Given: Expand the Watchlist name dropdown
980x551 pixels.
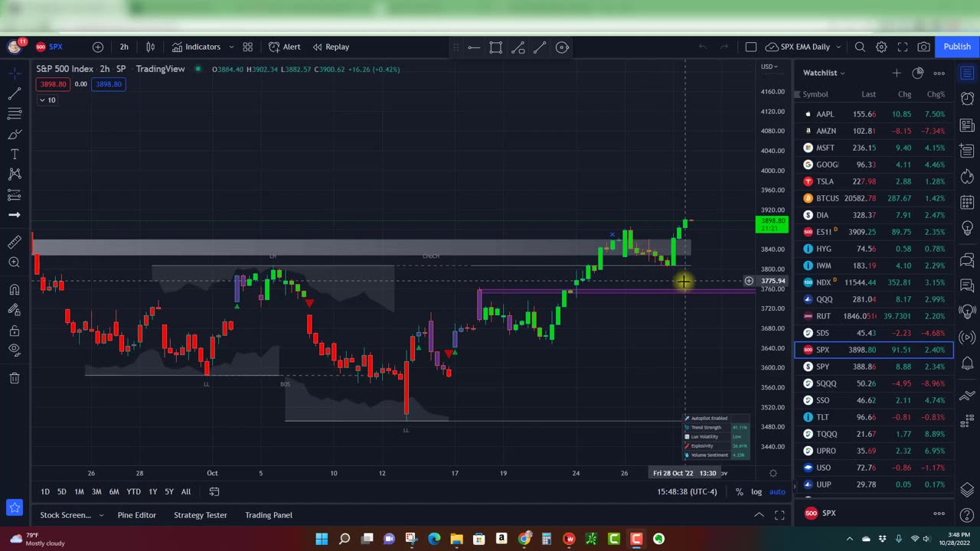Looking at the screenshot, I should point(824,73).
